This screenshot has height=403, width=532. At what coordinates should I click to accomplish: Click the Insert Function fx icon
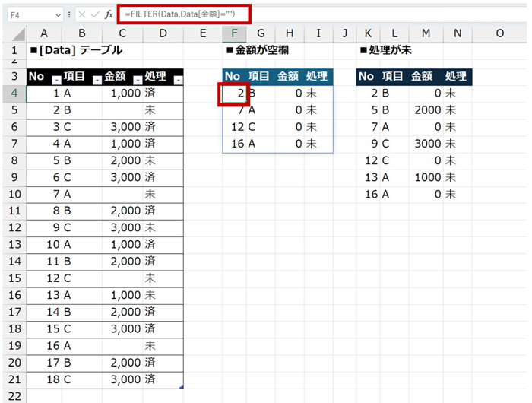tap(109, 14)
